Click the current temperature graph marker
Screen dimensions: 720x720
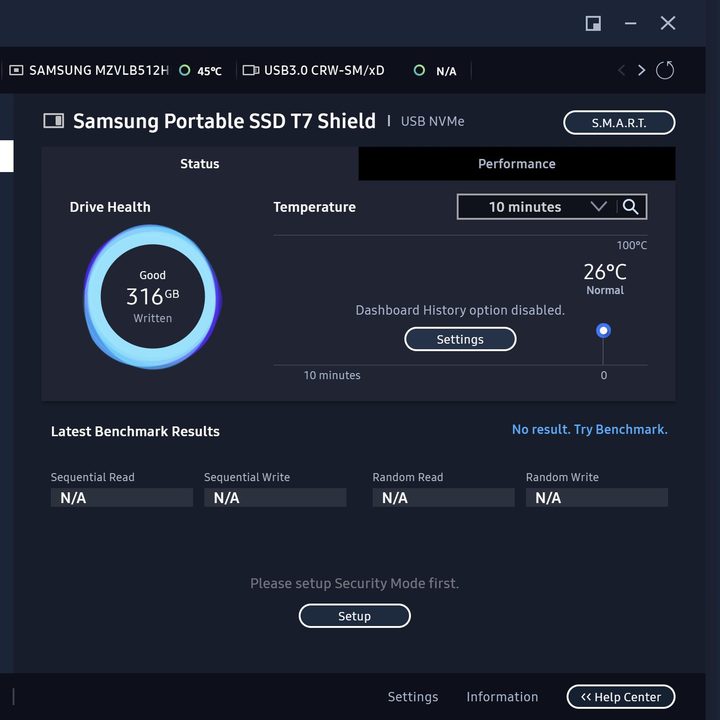click(x=603, y=330)
